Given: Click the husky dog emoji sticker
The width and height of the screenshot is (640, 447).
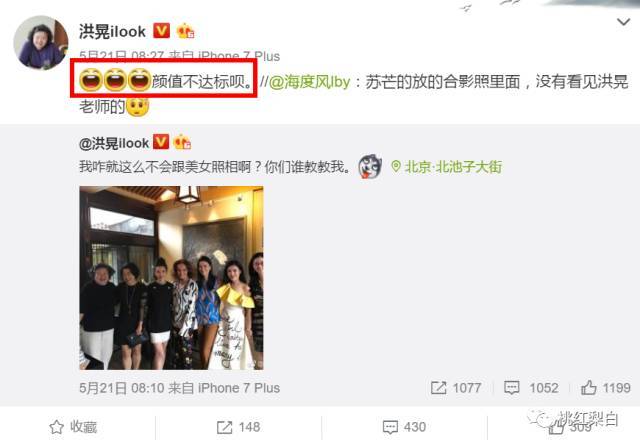Looking at the screenshot, I should click(370, 167).
